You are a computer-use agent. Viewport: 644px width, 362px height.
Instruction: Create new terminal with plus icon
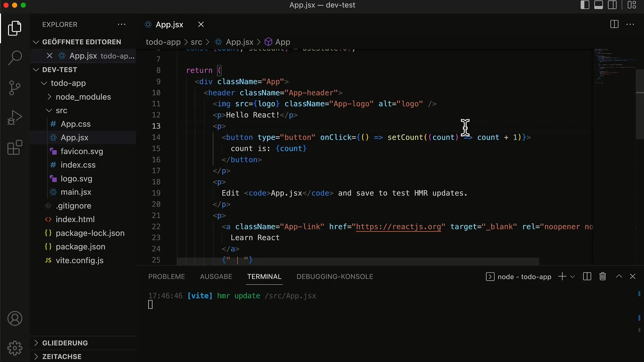[x=562, y=277]
